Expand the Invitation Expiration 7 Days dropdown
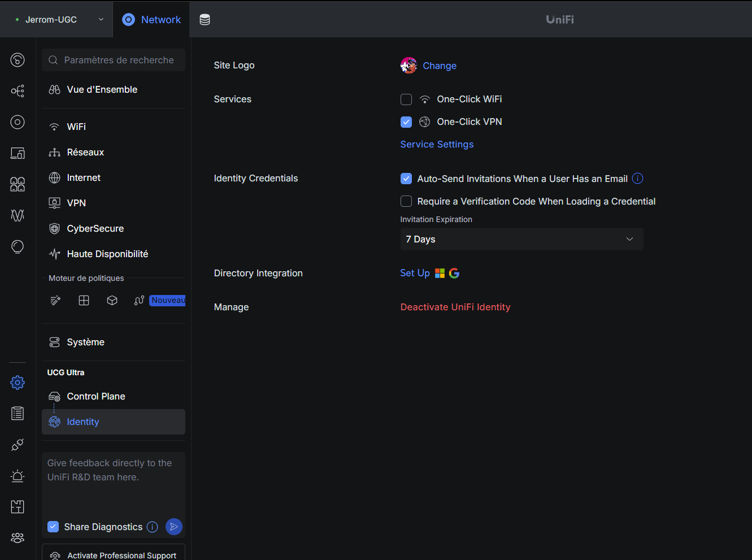 pyautogui.click(x=521, y=239)
